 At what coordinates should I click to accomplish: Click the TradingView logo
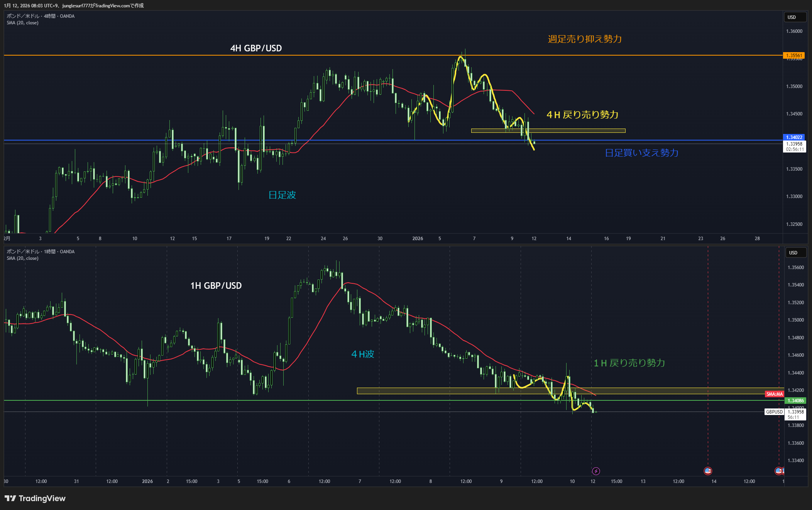[35, 498]
